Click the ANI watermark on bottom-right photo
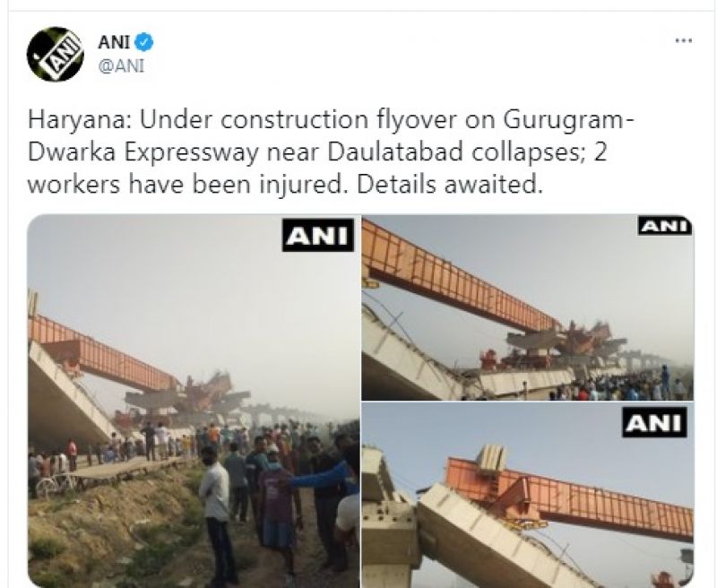 pos(654,422)
